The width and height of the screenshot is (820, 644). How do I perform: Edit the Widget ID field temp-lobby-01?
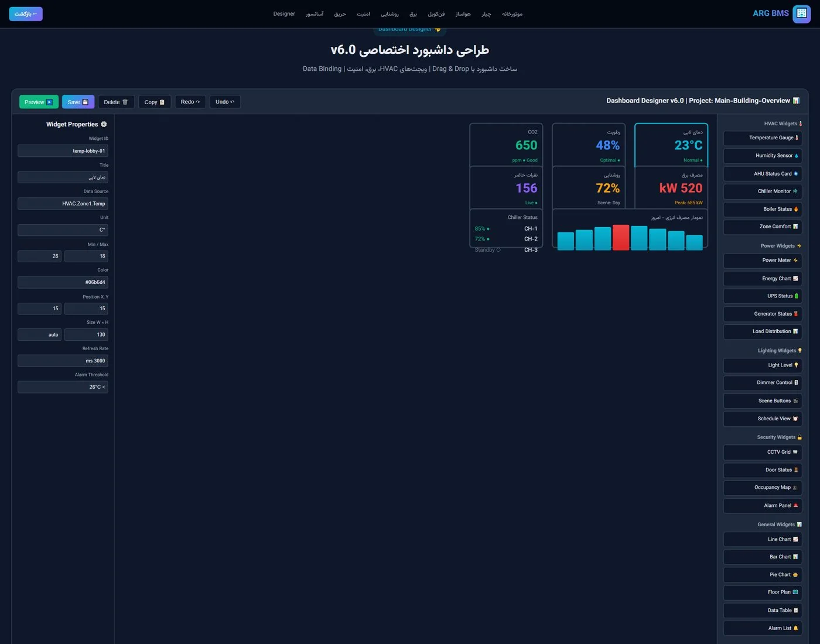(x=63, y=151)
